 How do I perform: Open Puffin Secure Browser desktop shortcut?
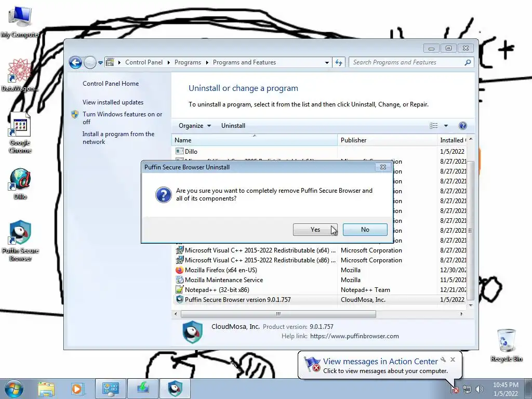pos(20,241)
